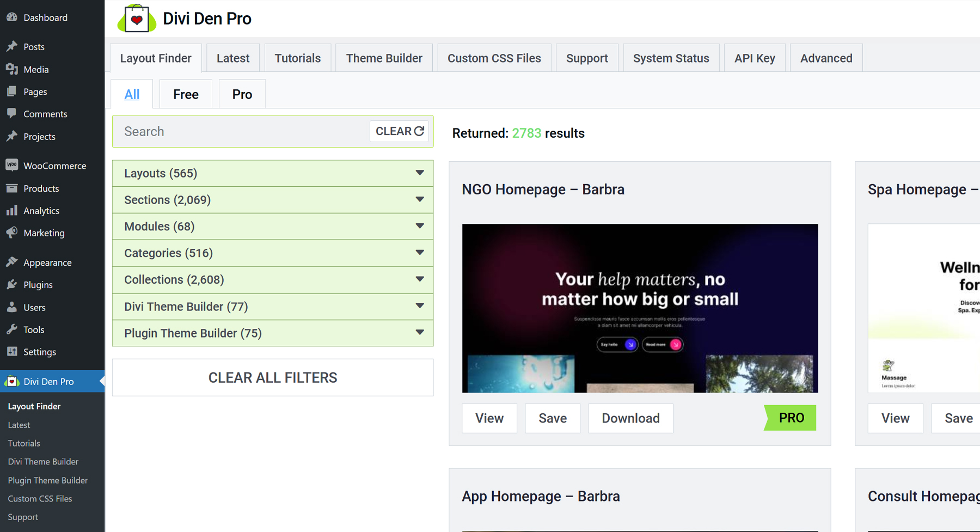
Task: Select the Free filter tab
Action: click(x=186, y=94)
